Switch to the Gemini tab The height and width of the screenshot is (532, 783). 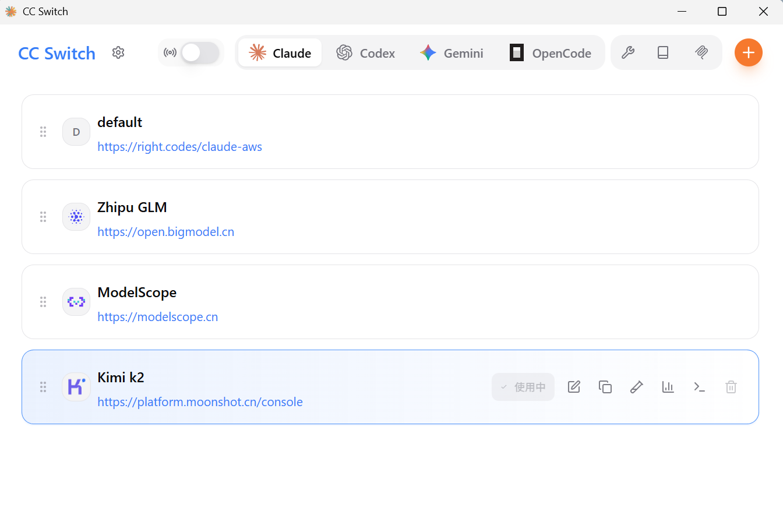pos(452,53)
